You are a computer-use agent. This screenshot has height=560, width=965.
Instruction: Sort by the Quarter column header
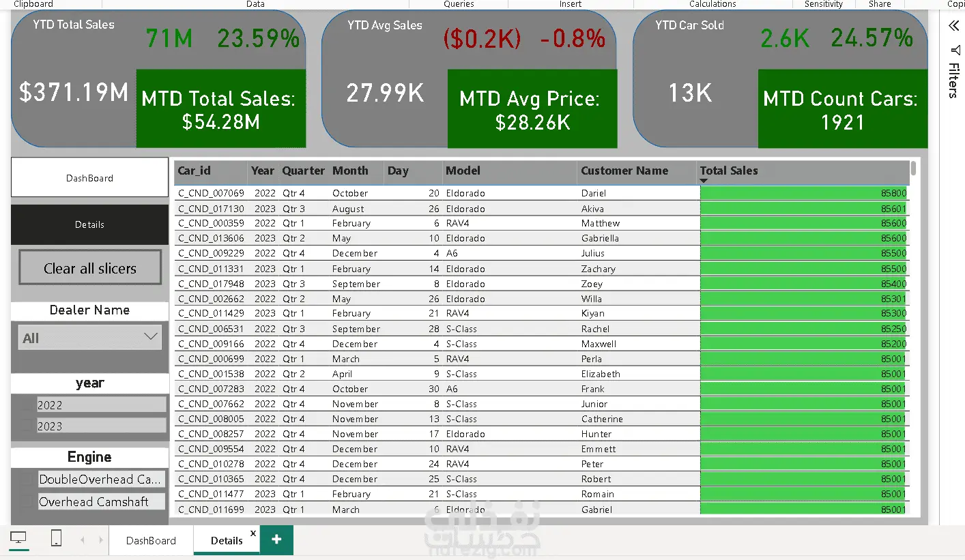(304, 171)
